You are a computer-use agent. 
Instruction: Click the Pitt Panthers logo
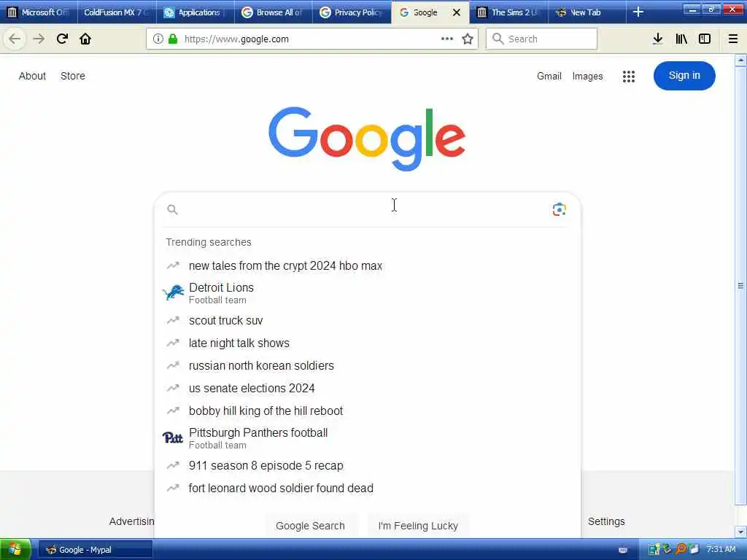(172, 437)
